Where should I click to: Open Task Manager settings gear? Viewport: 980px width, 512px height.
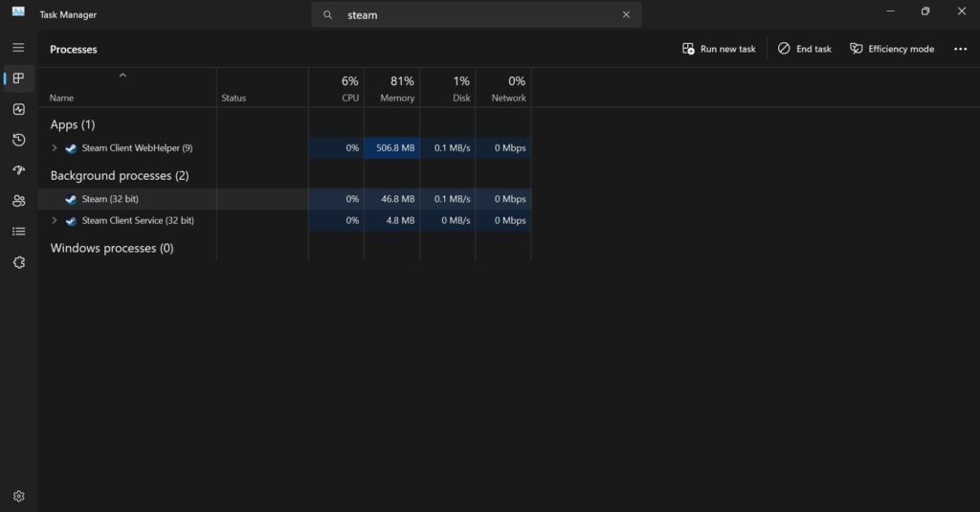[x=18, y=496]
